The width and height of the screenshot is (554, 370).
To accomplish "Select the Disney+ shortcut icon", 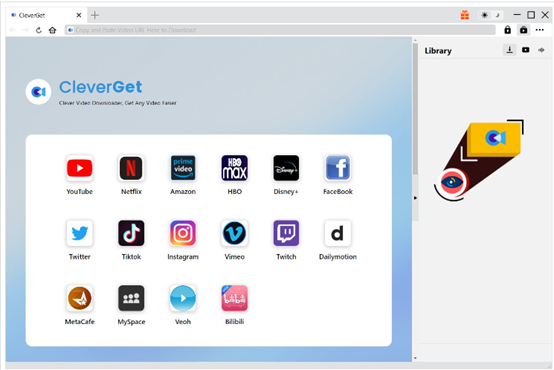I will pyautogui.click(x=286, y=168).
